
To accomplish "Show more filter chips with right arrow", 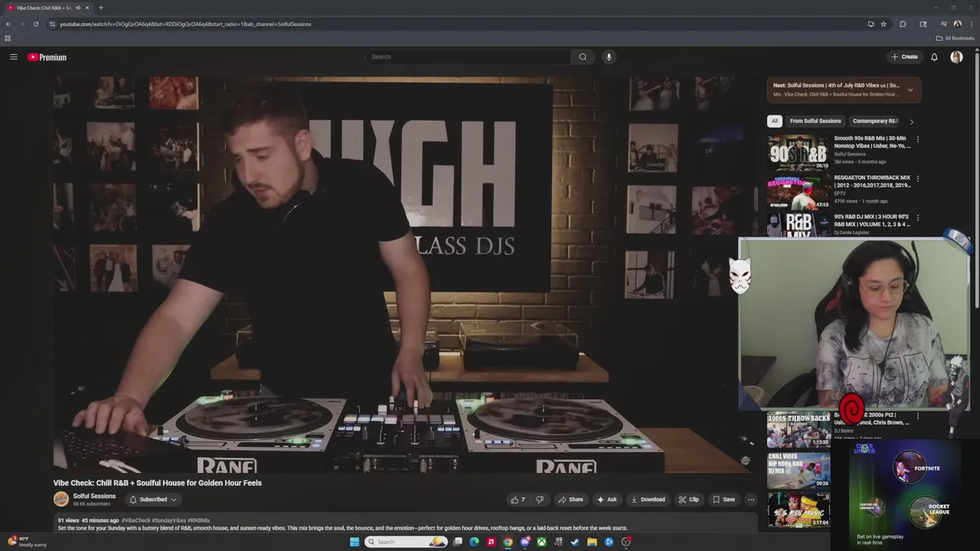I will tap(911, 121).
